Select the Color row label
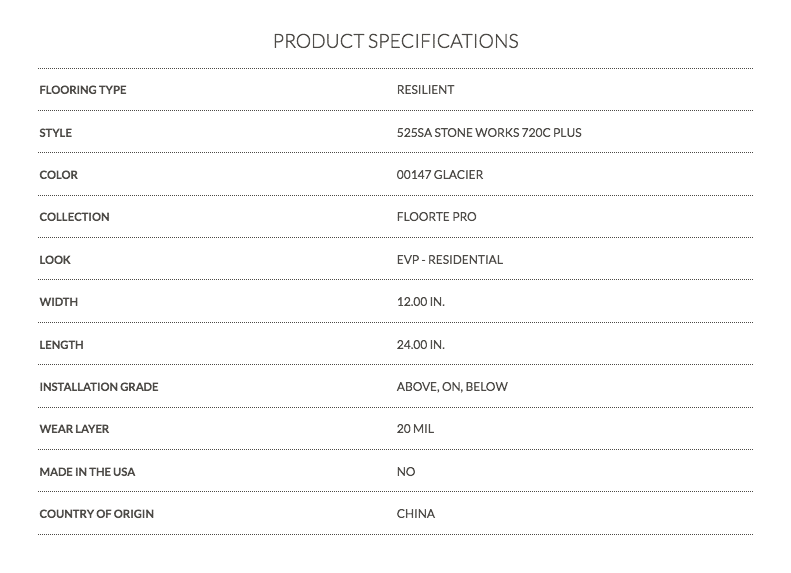Screen dimensions: 791x573 point(59,175)
